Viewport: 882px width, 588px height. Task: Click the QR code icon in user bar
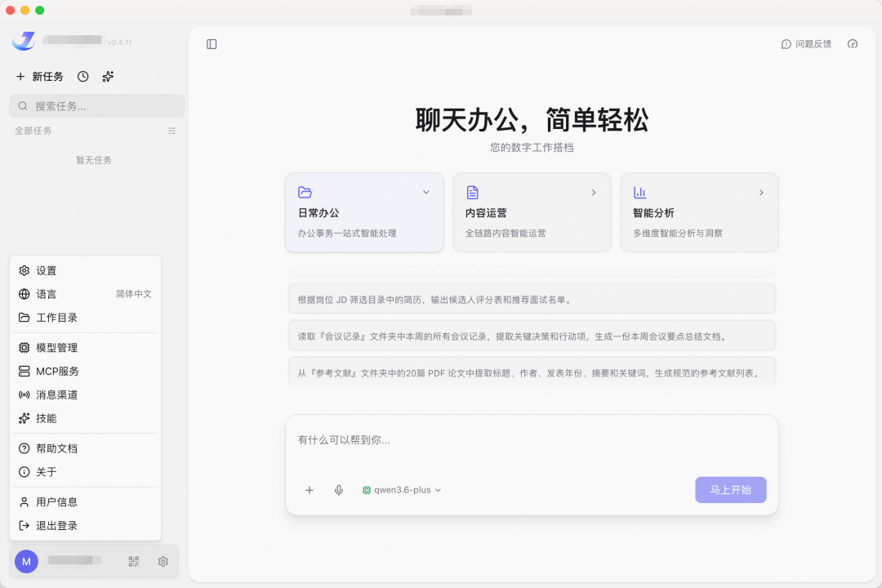pyautogui.click(x=134, y=562)
